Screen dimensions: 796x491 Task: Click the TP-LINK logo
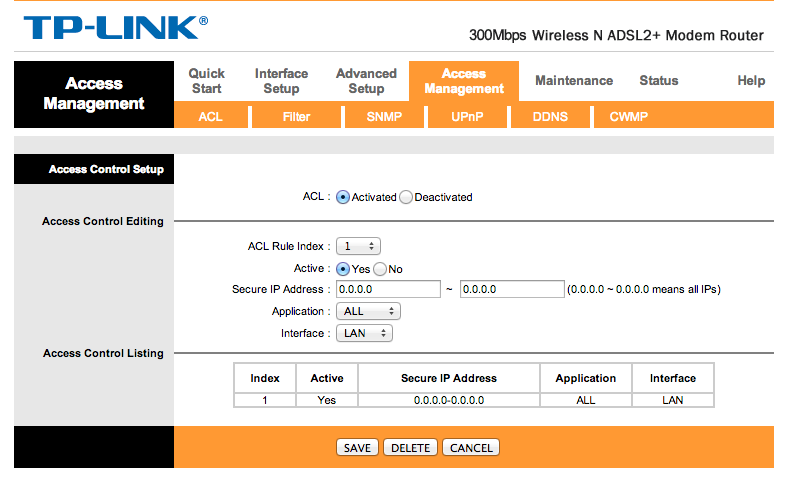click(115, 28)
